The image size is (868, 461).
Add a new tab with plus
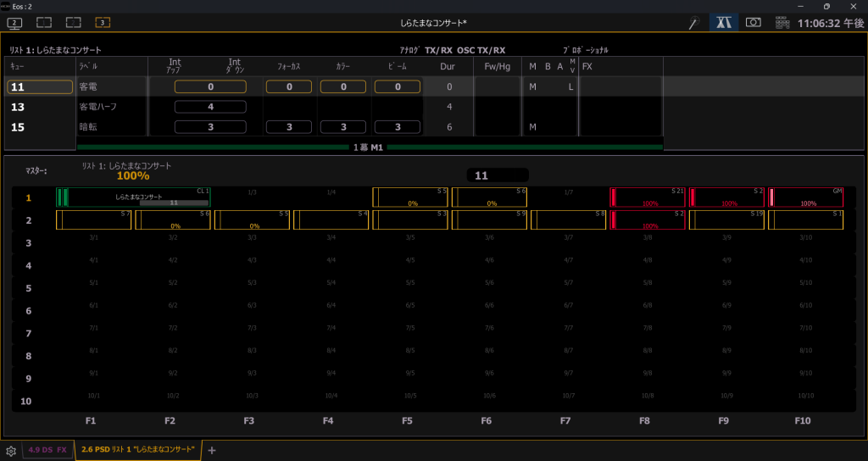coord(211,450)
